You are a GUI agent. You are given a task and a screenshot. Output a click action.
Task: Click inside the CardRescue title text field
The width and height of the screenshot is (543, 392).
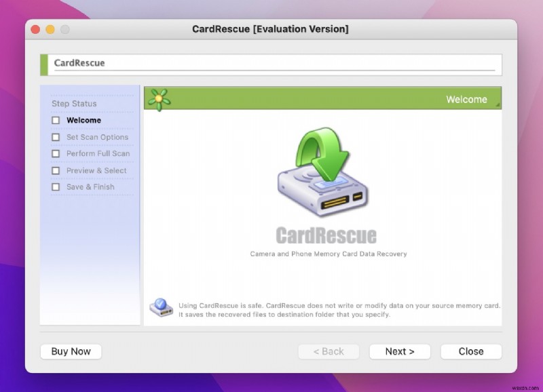click(x=271, y=63)
